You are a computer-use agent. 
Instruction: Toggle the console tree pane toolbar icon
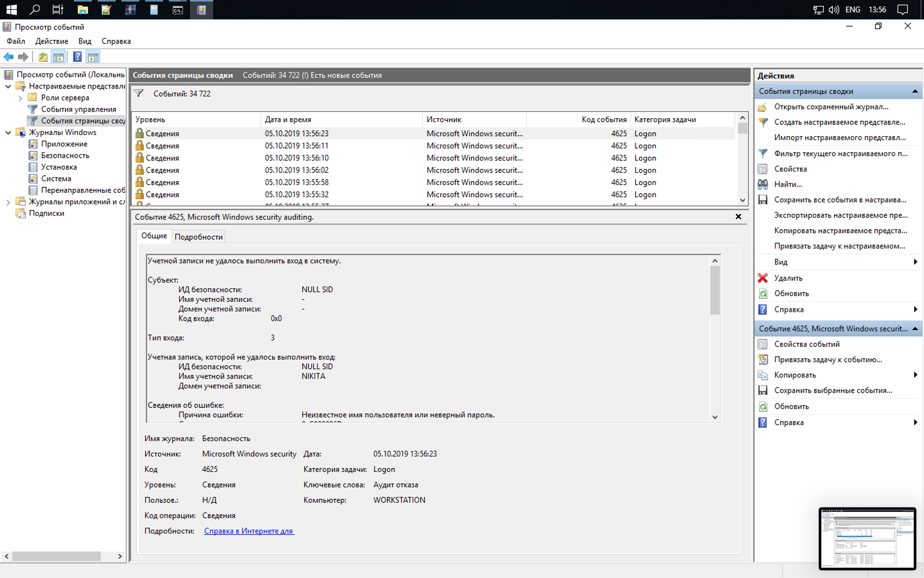(x=58, y=57)
